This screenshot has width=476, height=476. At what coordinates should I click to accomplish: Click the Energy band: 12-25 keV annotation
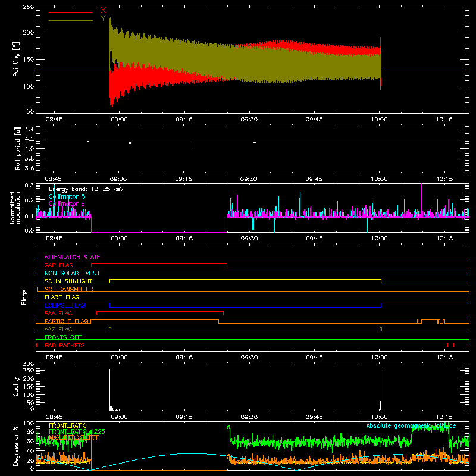coord(86,189)
